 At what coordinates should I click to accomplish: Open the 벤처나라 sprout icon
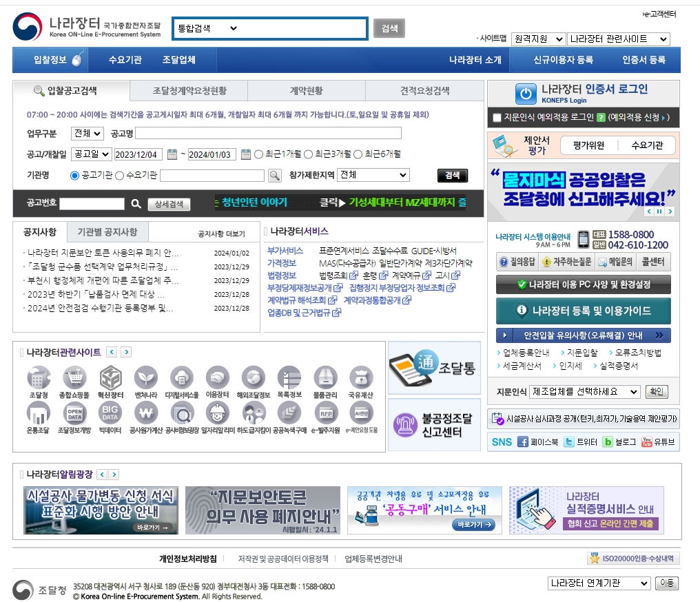(146, 377)
